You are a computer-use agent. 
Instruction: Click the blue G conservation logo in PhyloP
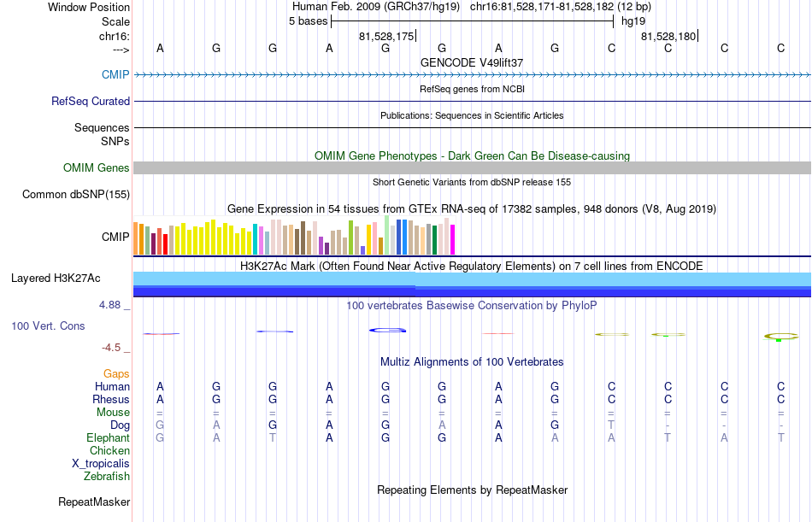tap(387, 330)
